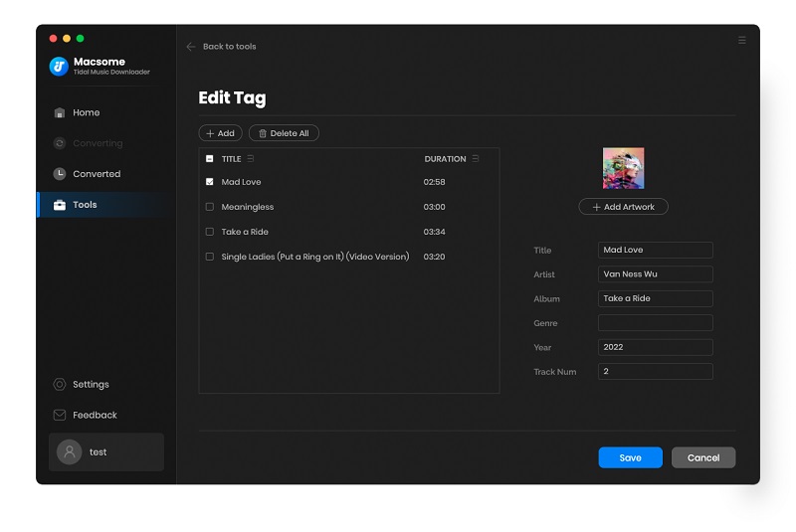Click the Title input field
This screenshot has width=796, height=532.
pyautogui.click(x=656, y=250)
